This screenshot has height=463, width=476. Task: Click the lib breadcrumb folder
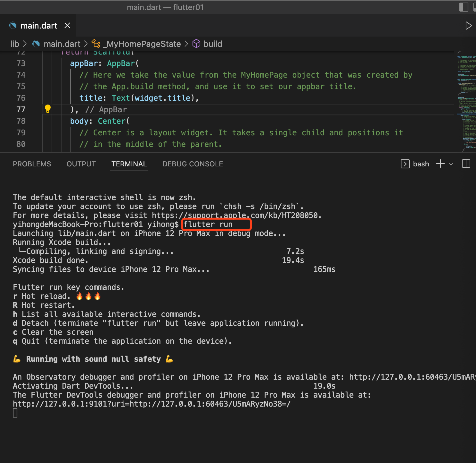15,44
